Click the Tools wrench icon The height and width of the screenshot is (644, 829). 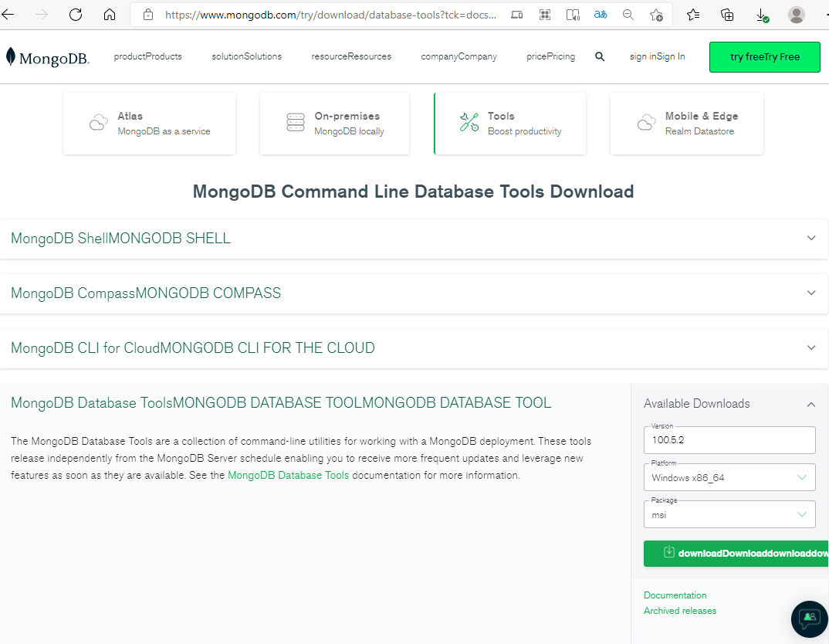pyautogui.click(x=469, y=122)
